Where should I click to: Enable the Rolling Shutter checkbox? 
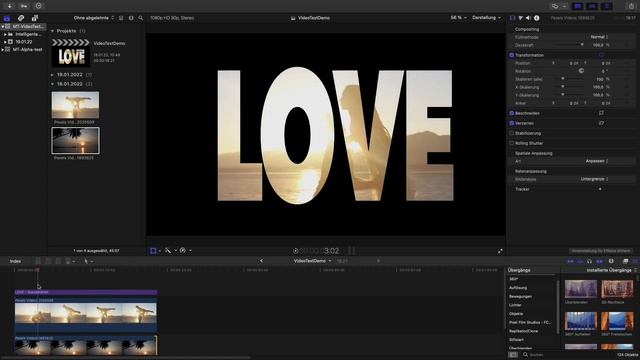pos(511,143)
